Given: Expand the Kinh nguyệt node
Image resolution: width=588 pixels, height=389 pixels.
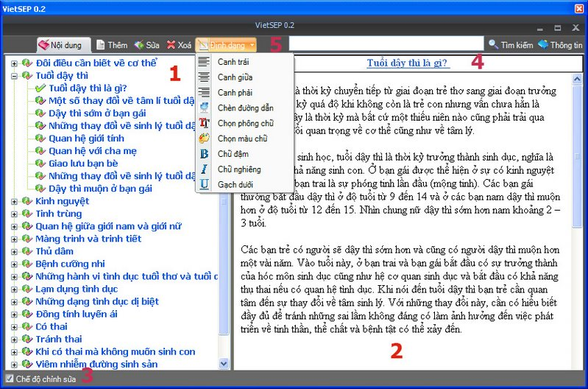Looking at the screenshot, I should point(14,202).
